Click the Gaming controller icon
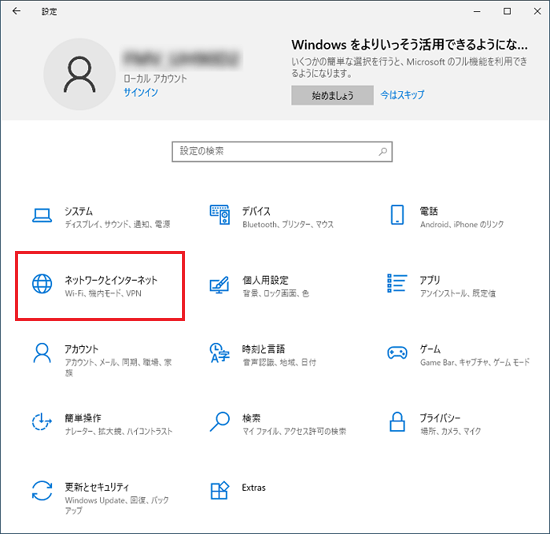This screenshot has height=534, width=550. (x=397, y=353)
